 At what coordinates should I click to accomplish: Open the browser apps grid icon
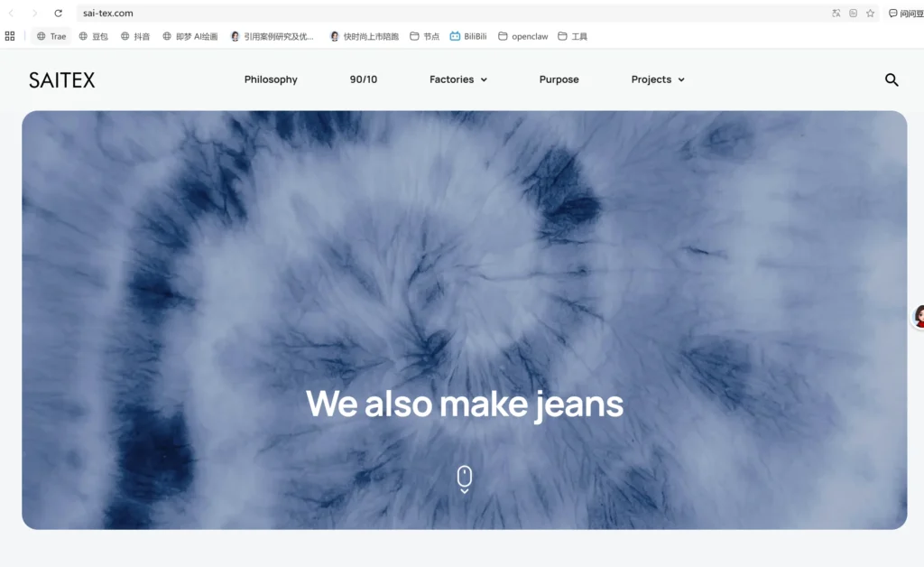(x=10, y=36)
